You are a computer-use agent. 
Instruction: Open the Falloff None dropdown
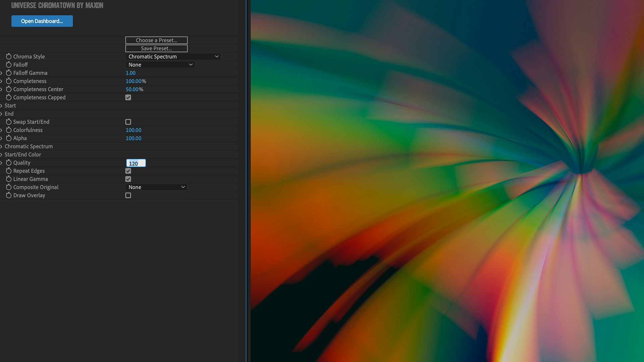coord(160,65)
